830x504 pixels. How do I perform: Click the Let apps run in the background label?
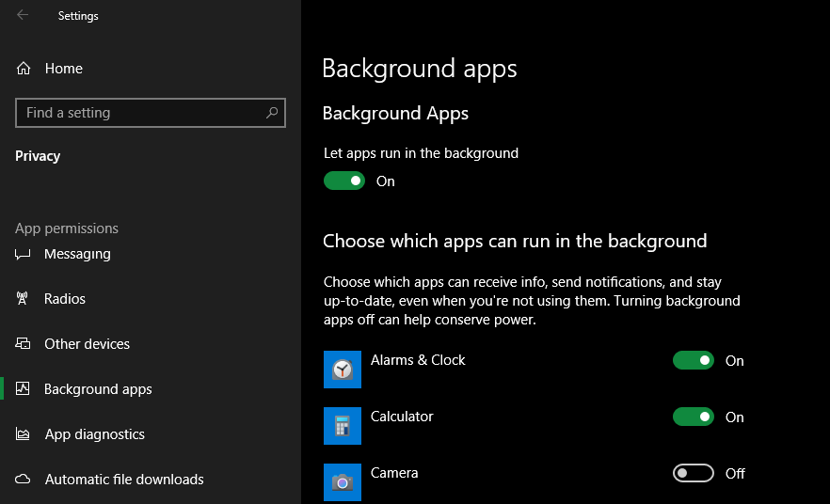(421, 153)
